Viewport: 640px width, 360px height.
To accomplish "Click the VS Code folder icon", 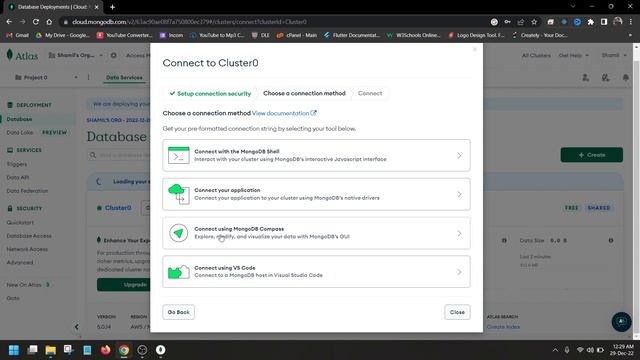I will pos(179,272).
